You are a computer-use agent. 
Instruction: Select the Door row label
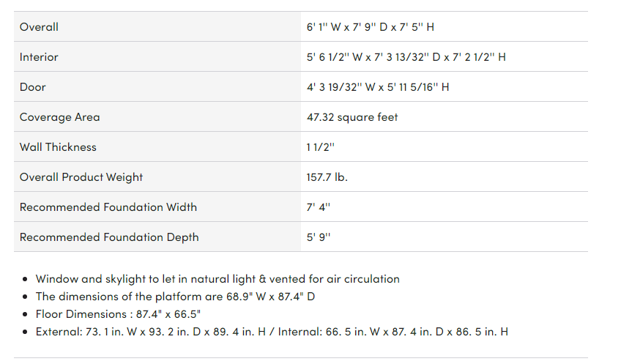click(33, 87)
